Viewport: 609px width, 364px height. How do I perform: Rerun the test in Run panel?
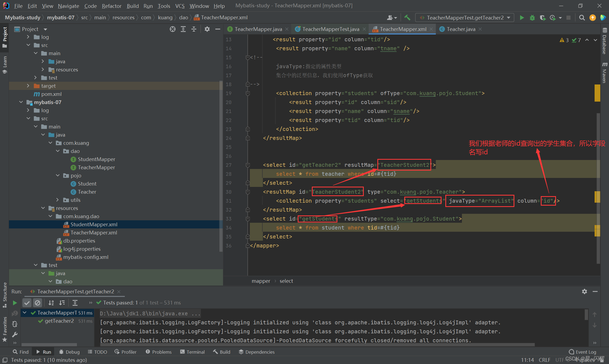coord(15,303)
